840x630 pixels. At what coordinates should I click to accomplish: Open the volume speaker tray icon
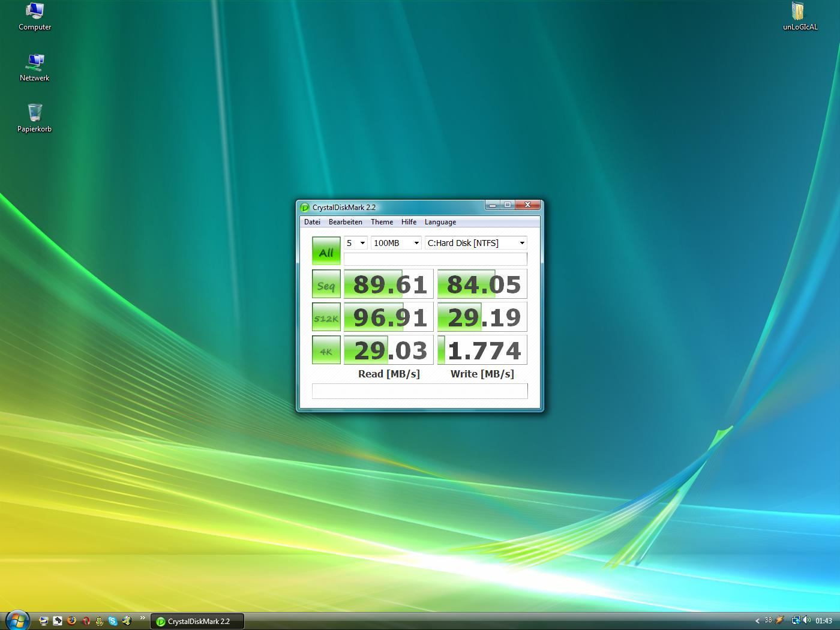806,620
